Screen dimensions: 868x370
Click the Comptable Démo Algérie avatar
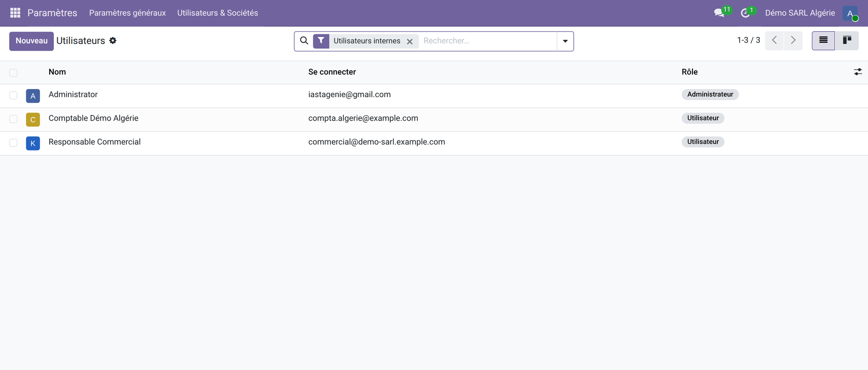tap(33, 120)
